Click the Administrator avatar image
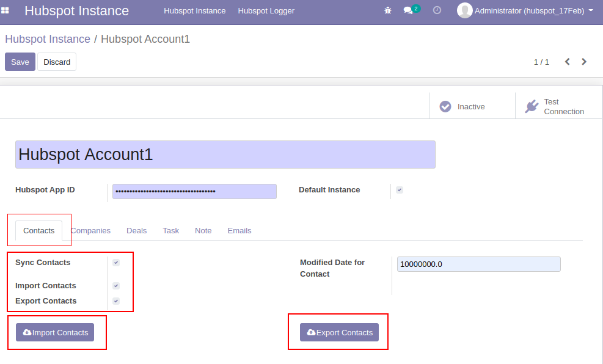This screenshot has height=364, width=603. (464, 10)
